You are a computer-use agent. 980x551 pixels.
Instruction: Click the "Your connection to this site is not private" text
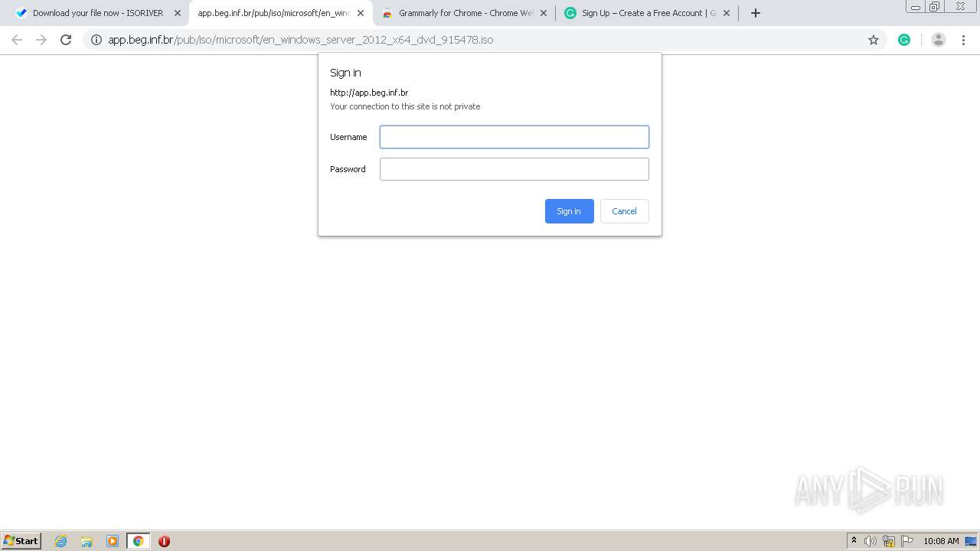pos(405,106)
